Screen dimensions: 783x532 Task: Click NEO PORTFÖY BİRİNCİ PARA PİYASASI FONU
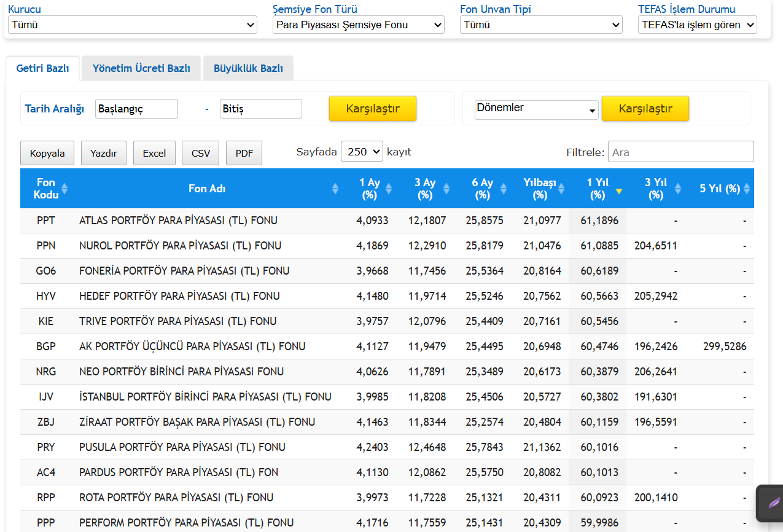(181, 372)
